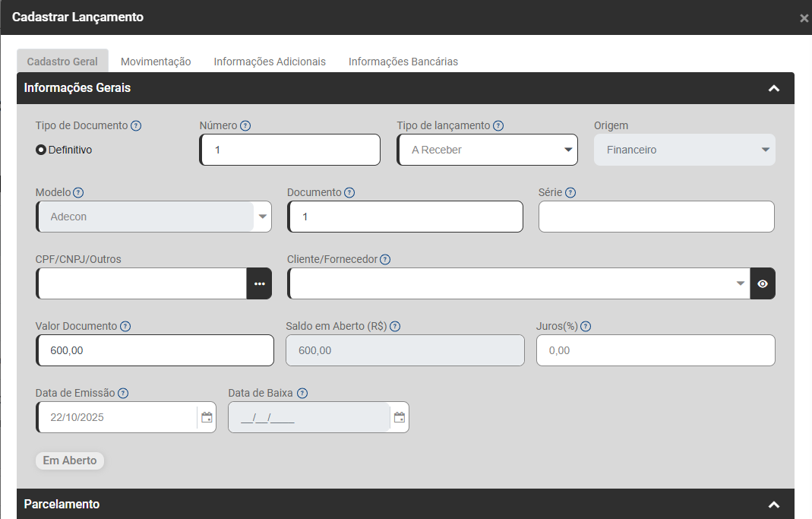Click the help icon beside Tipo de Documento
This screenshot has width=812, height=519.
136,126
